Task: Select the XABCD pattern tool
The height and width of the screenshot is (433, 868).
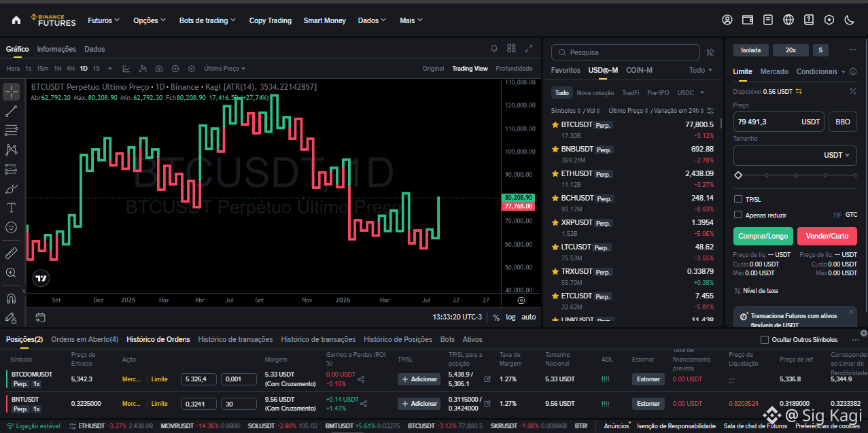Action: pos(11,150)
